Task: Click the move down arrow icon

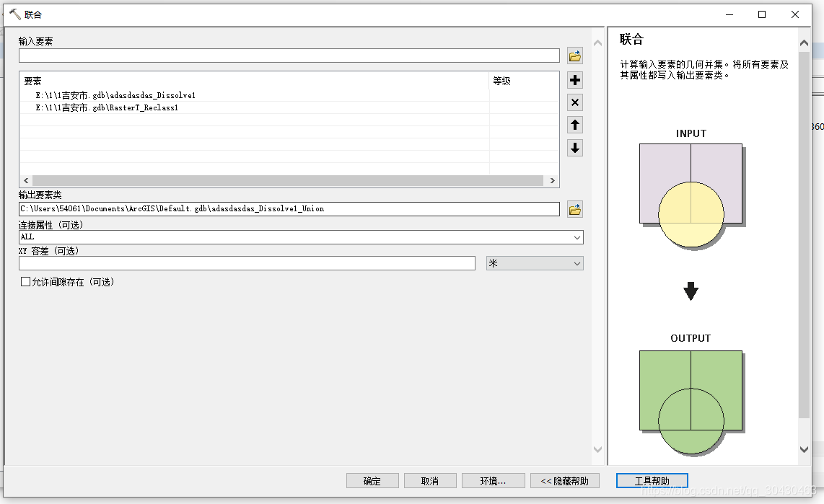Action: click(x=574, y=147)
